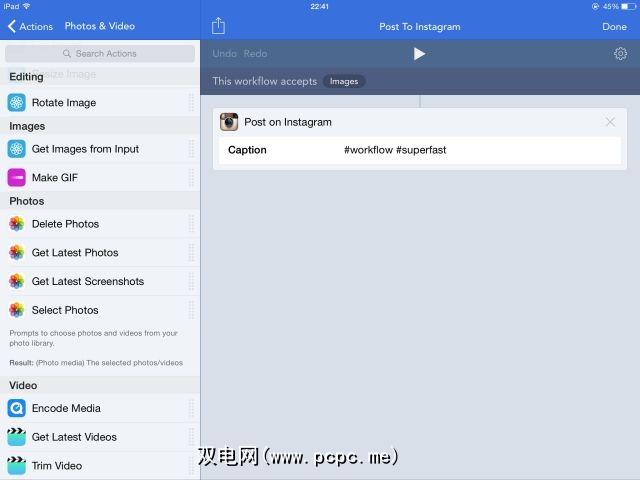Select the Get Latest Videos action

(100, 437)
